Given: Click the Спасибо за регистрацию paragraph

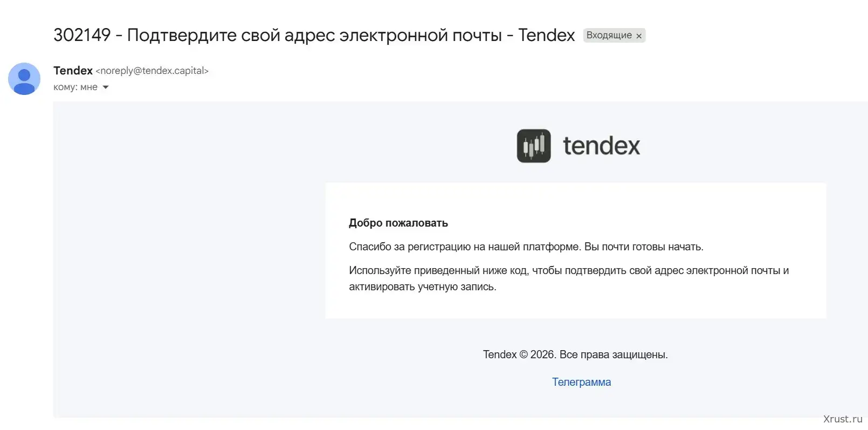Looking at the screenshot, I should (526, 247).
